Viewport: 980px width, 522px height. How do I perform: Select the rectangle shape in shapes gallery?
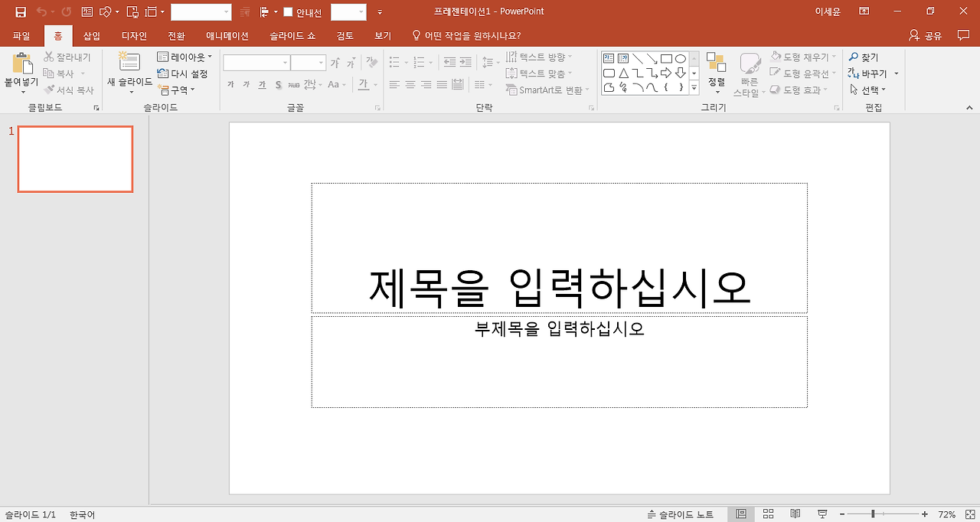click(x=666, y=58)
